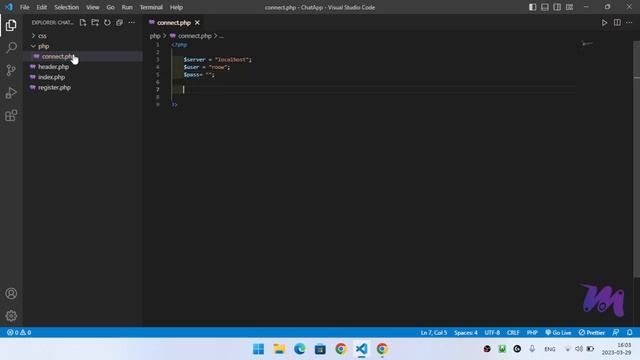The width and height of the screenshot is (640, 360).
Task: Toggle secondary side bar layout icon
Action: [x=557, y=7]
